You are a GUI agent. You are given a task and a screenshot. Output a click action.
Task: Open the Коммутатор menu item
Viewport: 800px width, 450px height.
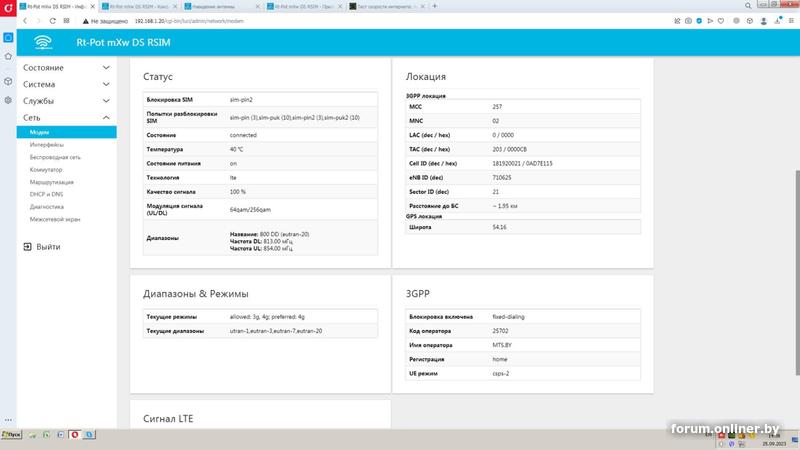point(46,169)
